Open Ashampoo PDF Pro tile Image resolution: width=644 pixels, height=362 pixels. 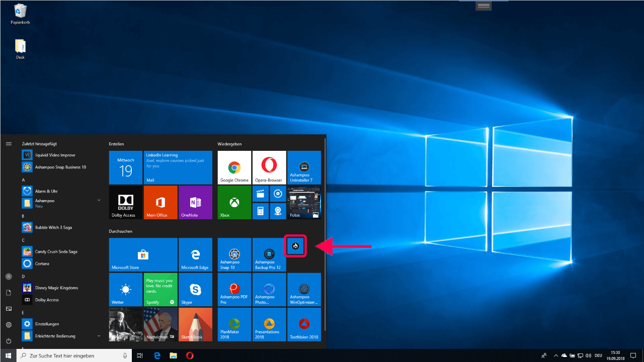coord(234,290)
